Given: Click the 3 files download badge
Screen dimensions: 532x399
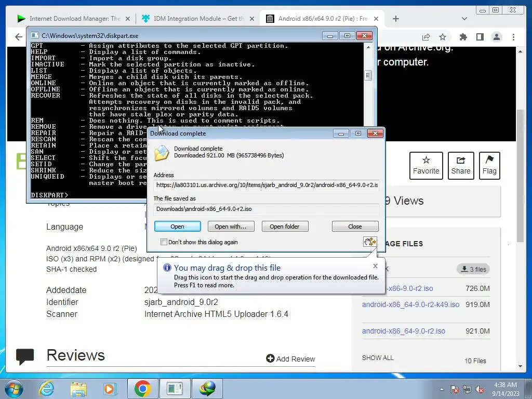Looking at the screenshot, I should tap(473, 269).
